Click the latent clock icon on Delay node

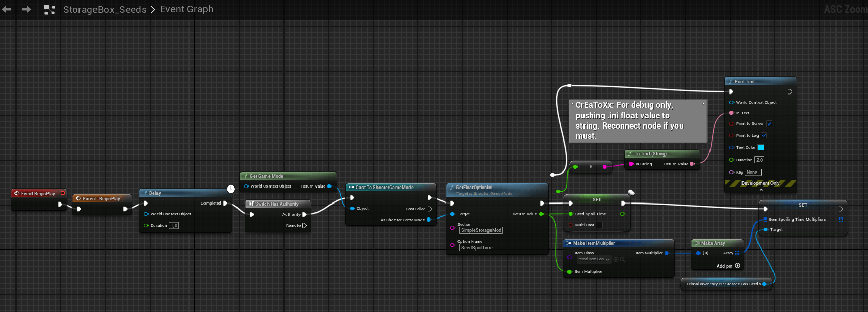(x=231, y=189)
